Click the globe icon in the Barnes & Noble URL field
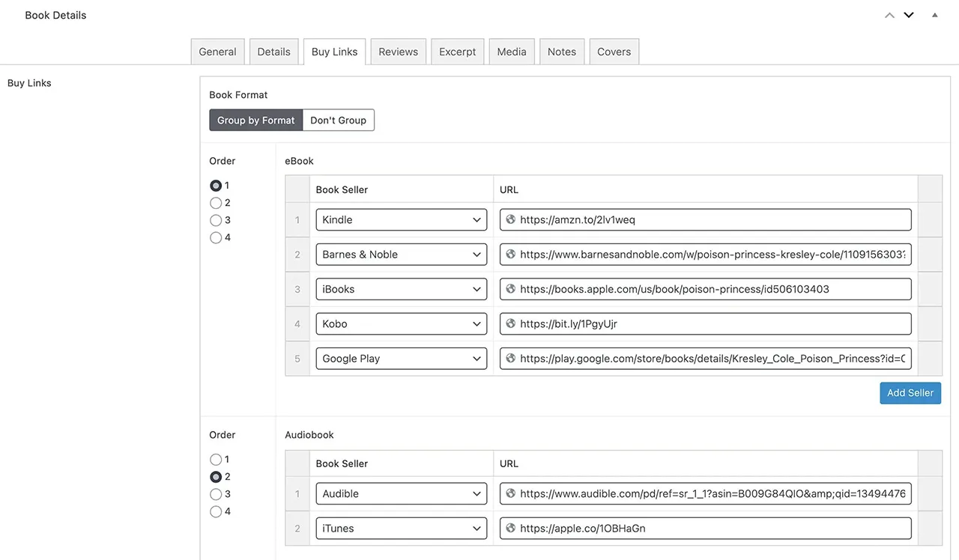The width and height of the screenshot is (959, 560). (510, 254)
